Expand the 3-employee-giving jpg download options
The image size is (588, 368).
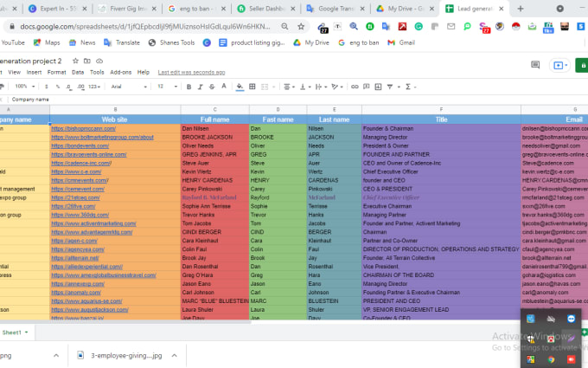tap(175, 355)
